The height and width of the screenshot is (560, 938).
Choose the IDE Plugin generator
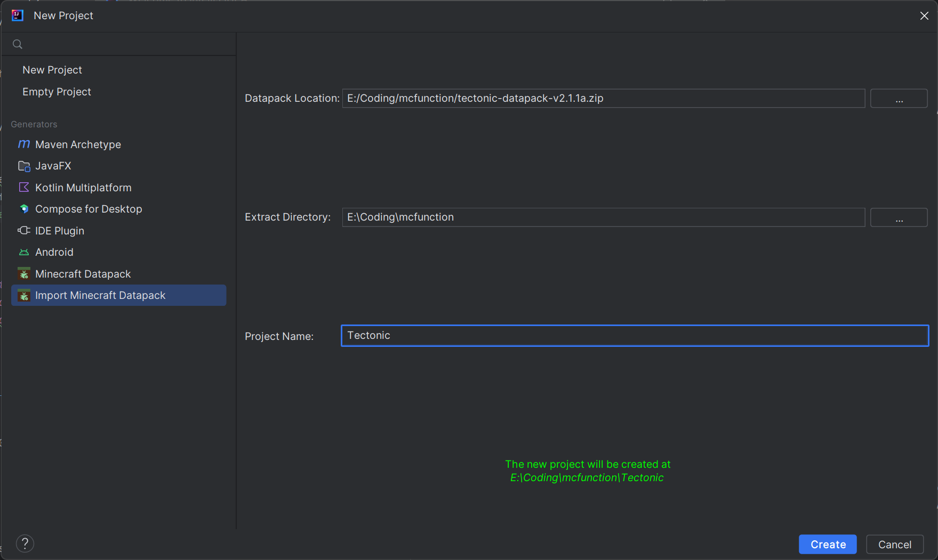point(118,231)
